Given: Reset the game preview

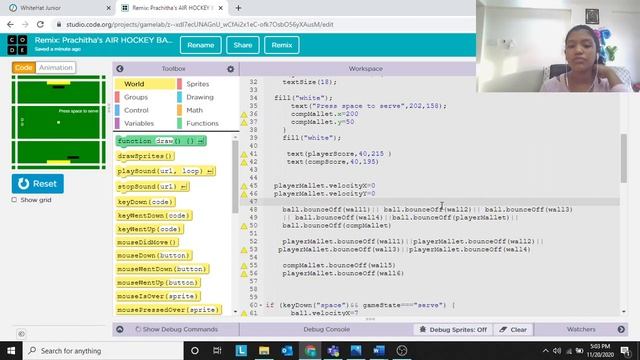Looking at the screenshot, I should (x=38, y=184).
